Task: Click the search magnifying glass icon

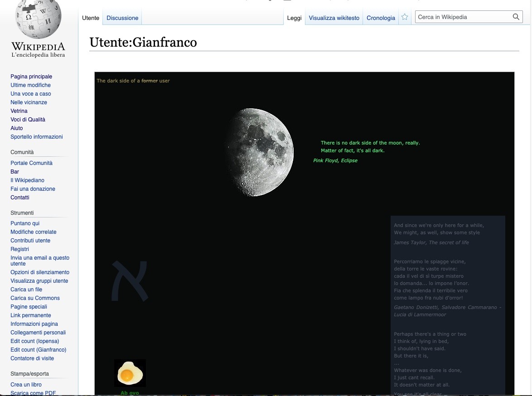Action: click(x=516, y=17)
